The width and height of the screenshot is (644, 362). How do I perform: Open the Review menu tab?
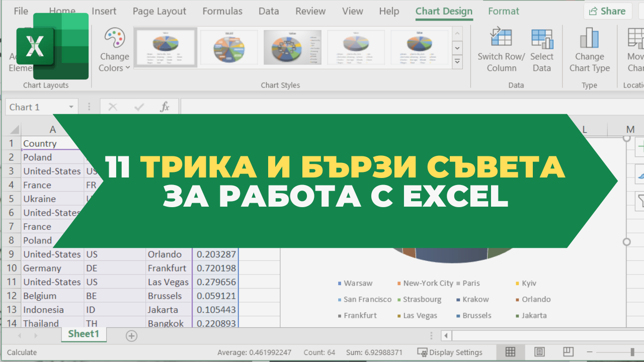click(x=310, y=11)
